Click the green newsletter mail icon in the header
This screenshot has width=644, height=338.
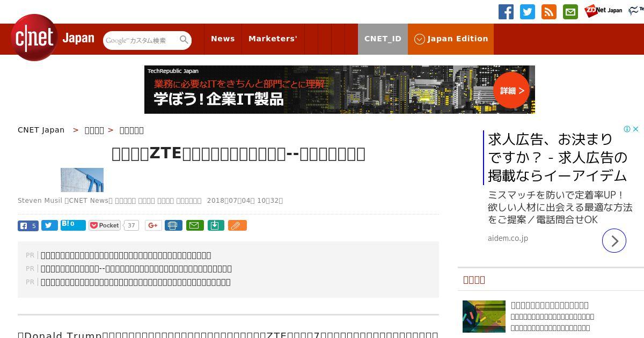pyautogui.click(x=570, y=12)
